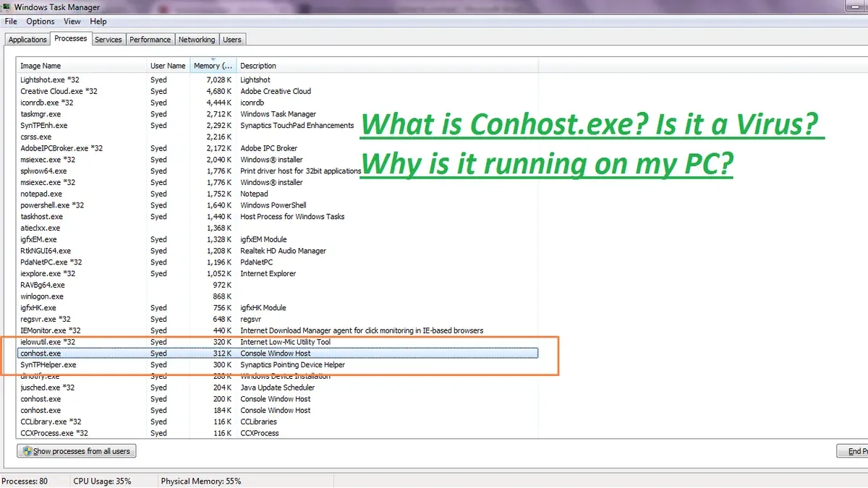Switch to the Users tab
The width and height of the screenshot is (868, 488).
click(232, 40)
